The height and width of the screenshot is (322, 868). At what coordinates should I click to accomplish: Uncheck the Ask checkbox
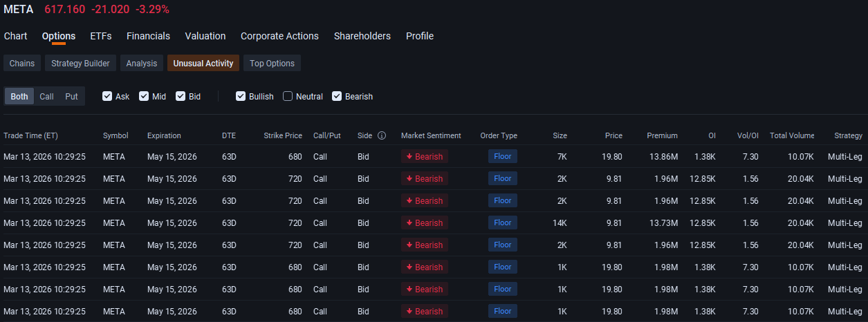coord(107,96)
